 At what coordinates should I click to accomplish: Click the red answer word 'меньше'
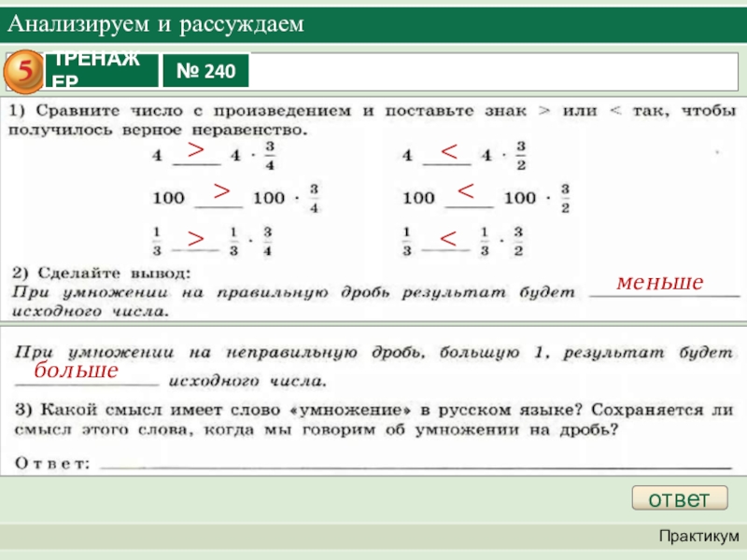click(x=659, y=281)
